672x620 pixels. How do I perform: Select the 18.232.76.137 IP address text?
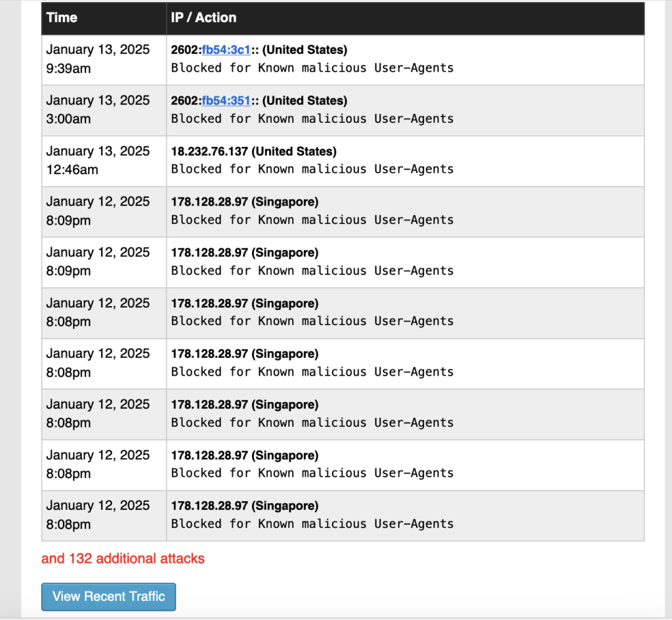[209, 151]
